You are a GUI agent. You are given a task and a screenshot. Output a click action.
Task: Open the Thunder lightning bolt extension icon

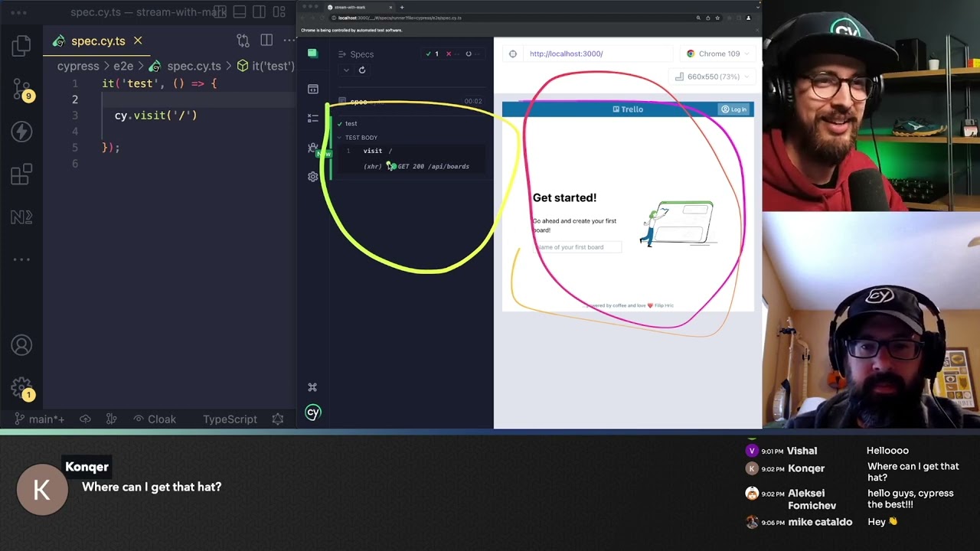(21, 132)
